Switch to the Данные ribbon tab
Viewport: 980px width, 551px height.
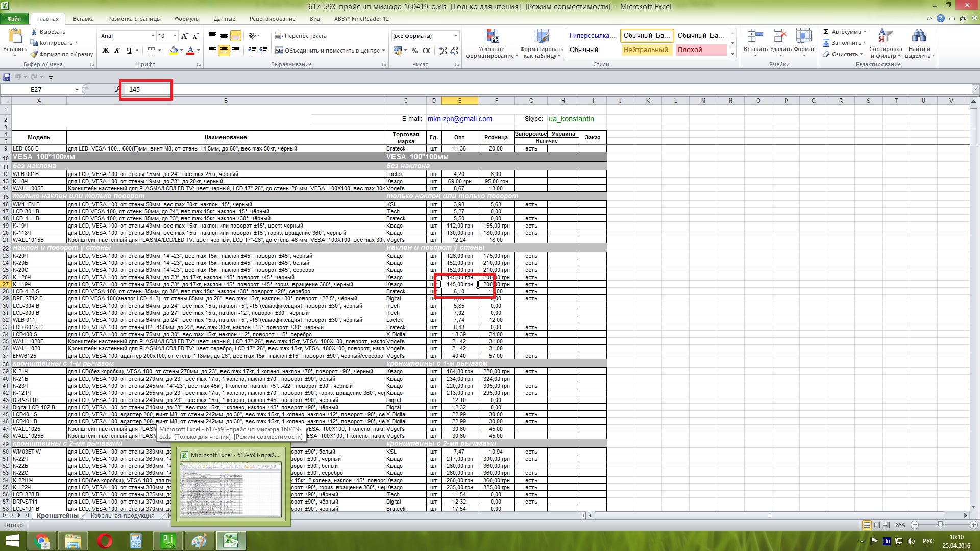(225, 19)
